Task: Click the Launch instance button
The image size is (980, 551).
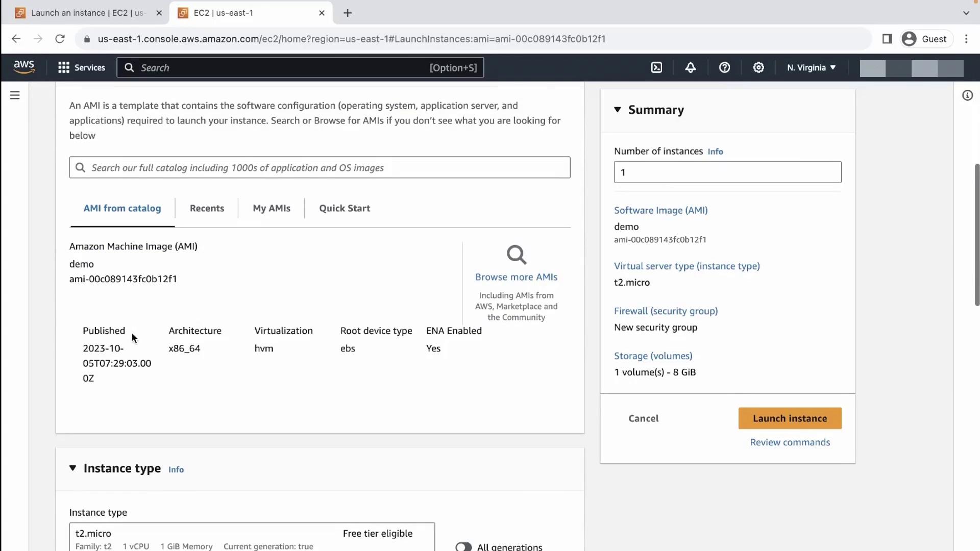Action: pyautogui.click(x=790, y=418)
